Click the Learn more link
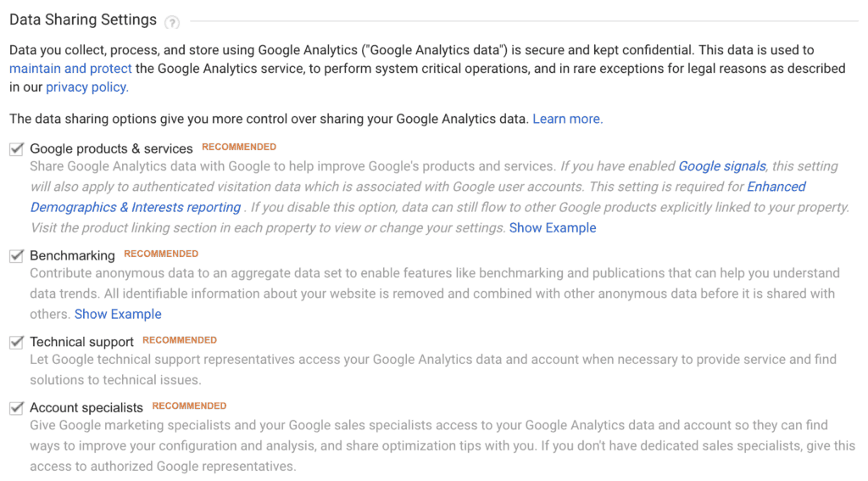The image size is (868, 481). tap(567, 119)
